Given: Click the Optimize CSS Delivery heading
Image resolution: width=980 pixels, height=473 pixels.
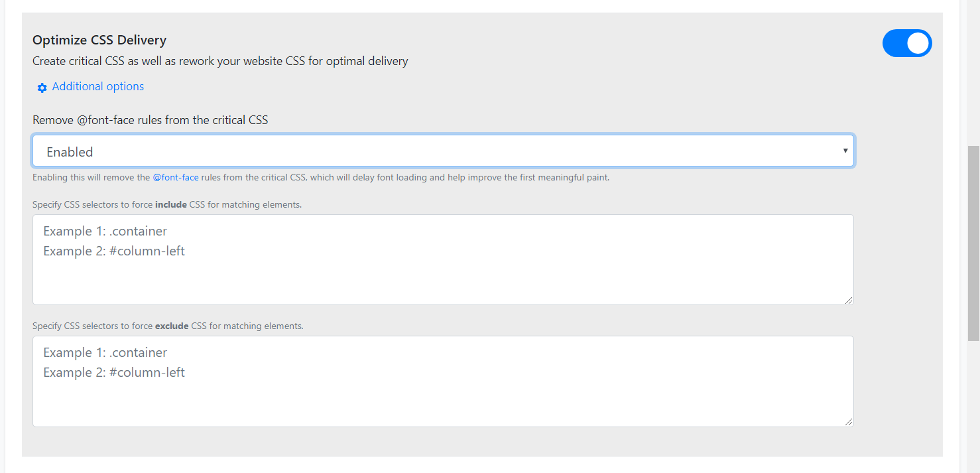Looking at the screenshot, I should click(x=99, y=40).
